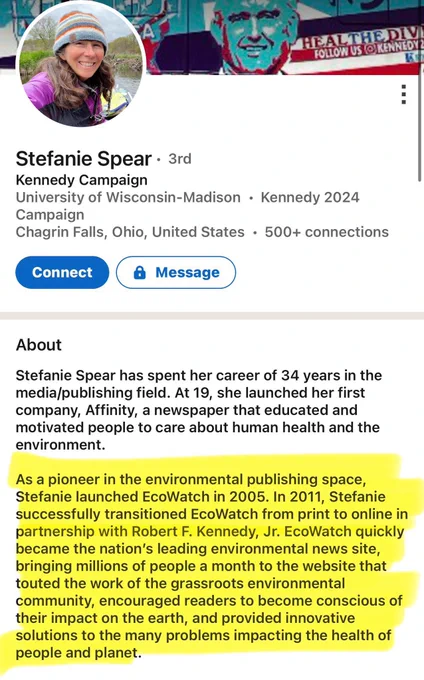Select the Stefanie Spear profile name
The height and width of the screenshot is (680, 424).
(84, 159)
